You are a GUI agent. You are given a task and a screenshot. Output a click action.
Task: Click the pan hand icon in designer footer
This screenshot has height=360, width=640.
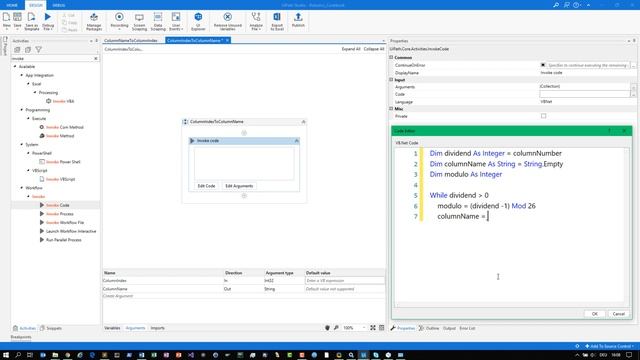327,328
